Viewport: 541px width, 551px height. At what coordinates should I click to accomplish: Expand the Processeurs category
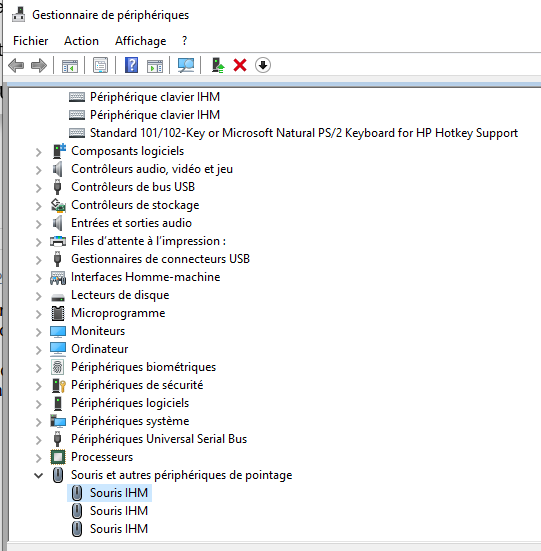(39, 458)
